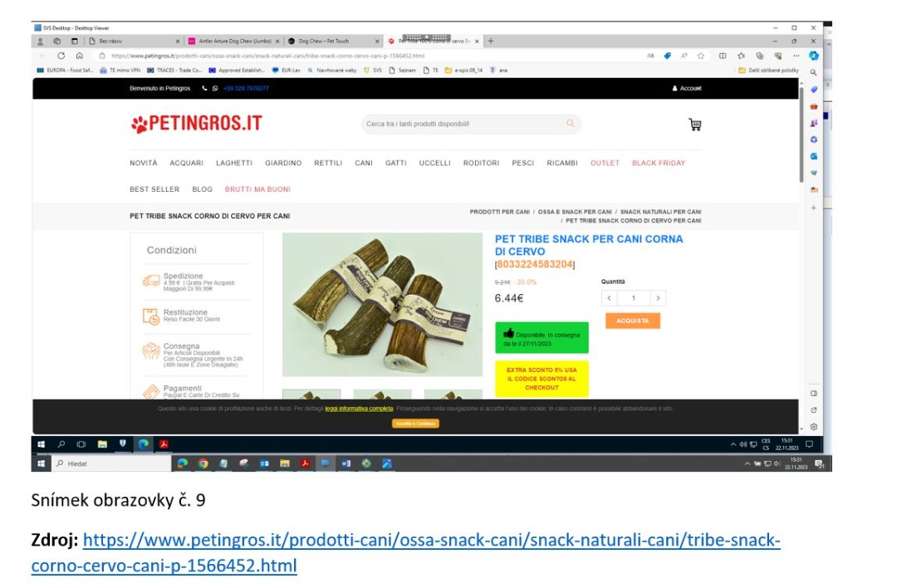
Task: Open the Windows Start menu
Action: (x=40, y=443)
